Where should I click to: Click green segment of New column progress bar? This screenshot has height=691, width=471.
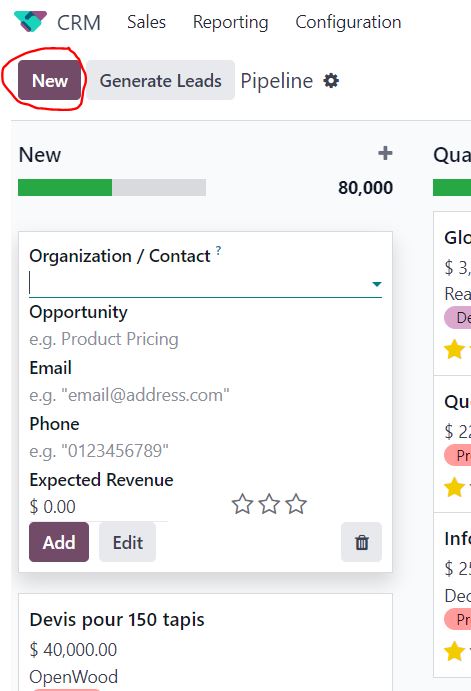pos(65,187)
